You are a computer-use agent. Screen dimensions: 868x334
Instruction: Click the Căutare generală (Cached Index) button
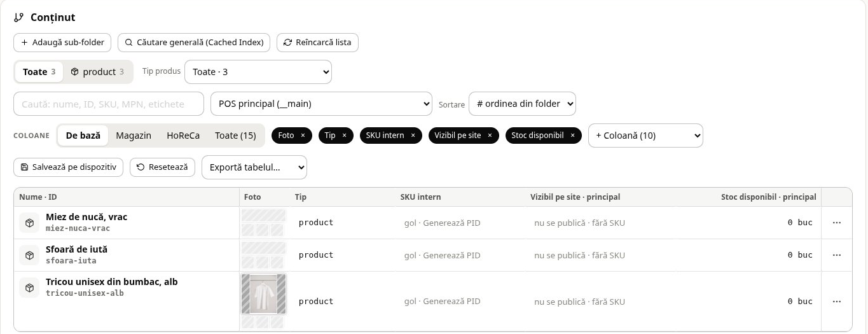(x=195, y=43)
